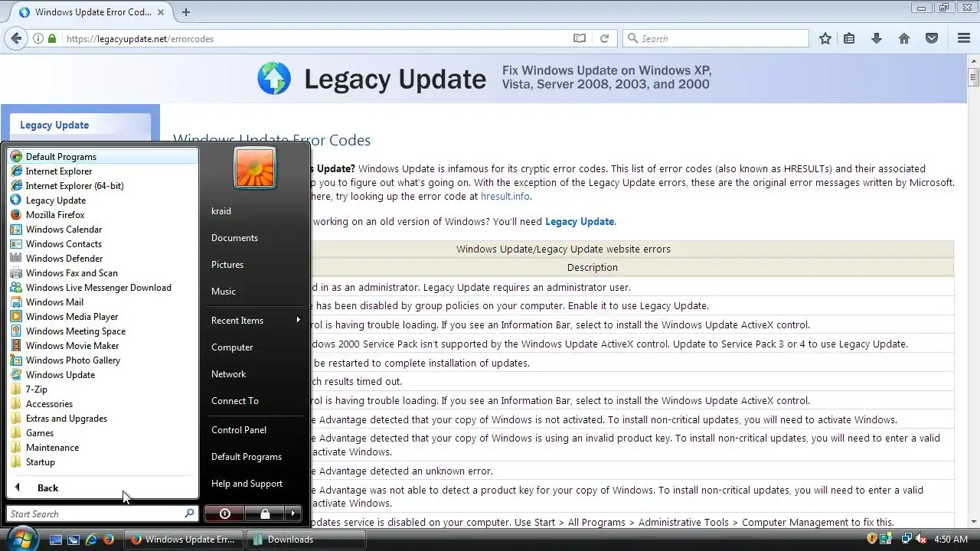Open Default Programs in the right Start pane
Screen dimensions: 980x551
coord(254,456)
